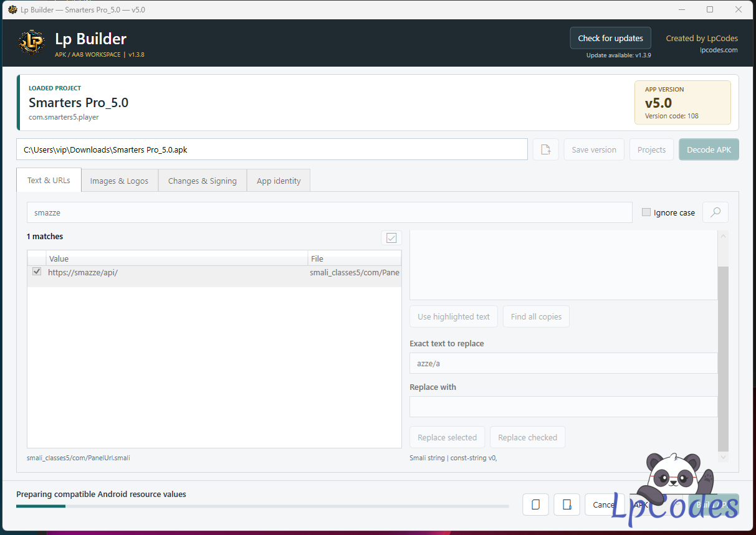The height and width of the screenshot is (535, 756).
Task: Focus the APK file path input field
Action: 272,149
